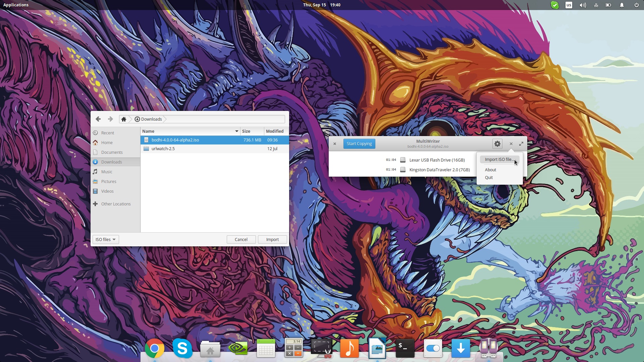Image resolution: width=644 pixels, height=362 pixels.
Task: Open Terminal from the dock
Action: pyautogui.click(x=405, y=349)
